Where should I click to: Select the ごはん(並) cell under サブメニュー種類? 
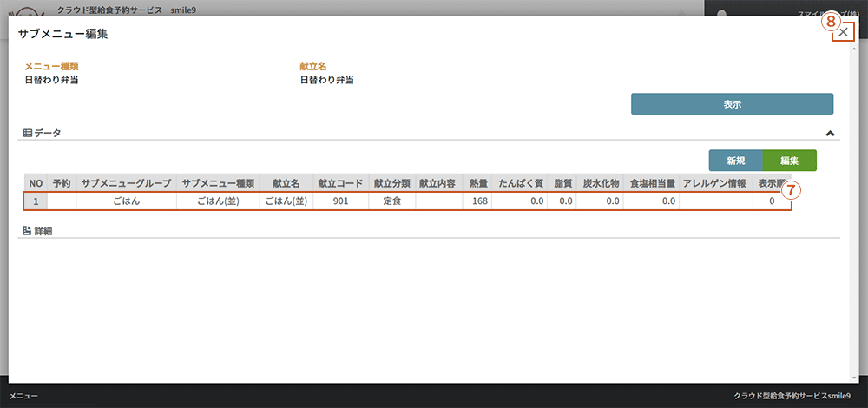[217, 201]
